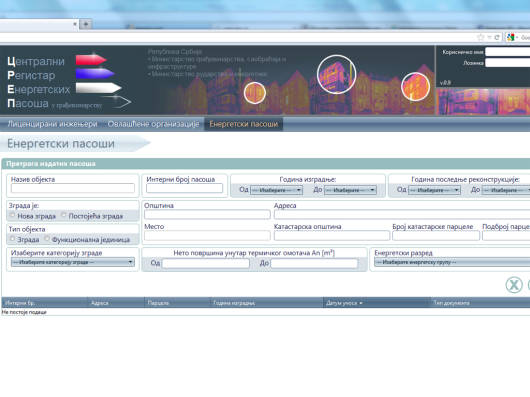Open the Овлашћене организације tab
The image size is (530, 397).
click(153, 124)
